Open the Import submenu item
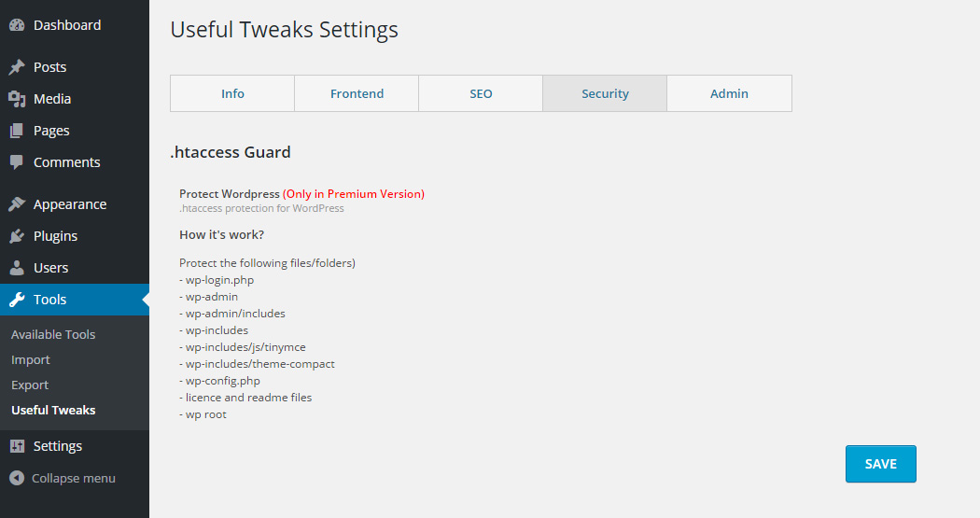 (31, 360)
